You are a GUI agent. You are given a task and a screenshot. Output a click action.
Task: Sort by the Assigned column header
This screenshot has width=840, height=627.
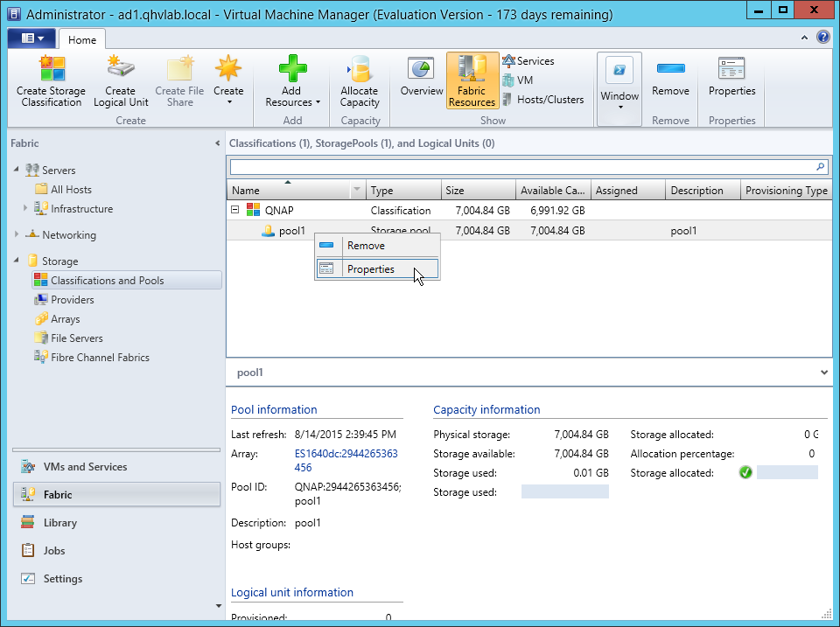628,190
